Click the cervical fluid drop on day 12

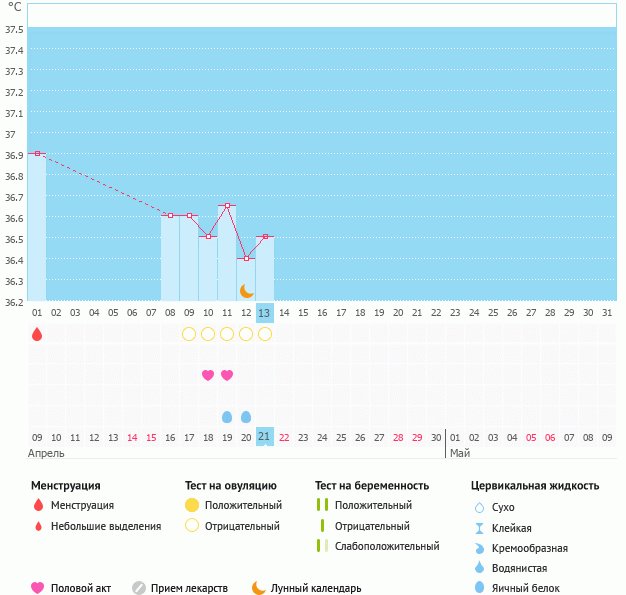(x=246, y=416)
